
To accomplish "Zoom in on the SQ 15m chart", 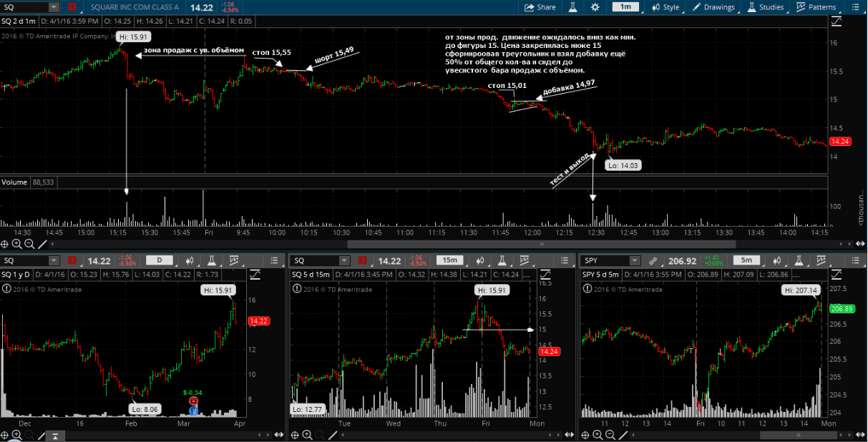I will (308, 436).
